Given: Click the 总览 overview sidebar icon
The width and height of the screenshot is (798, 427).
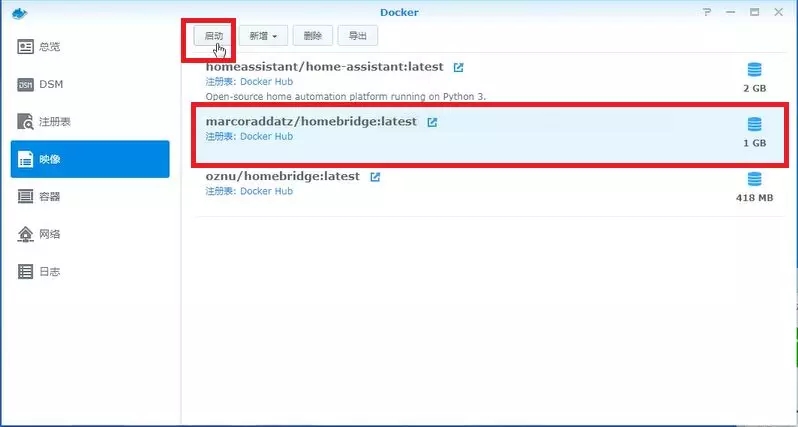Looking at the screenshot, I should point(25,47).
